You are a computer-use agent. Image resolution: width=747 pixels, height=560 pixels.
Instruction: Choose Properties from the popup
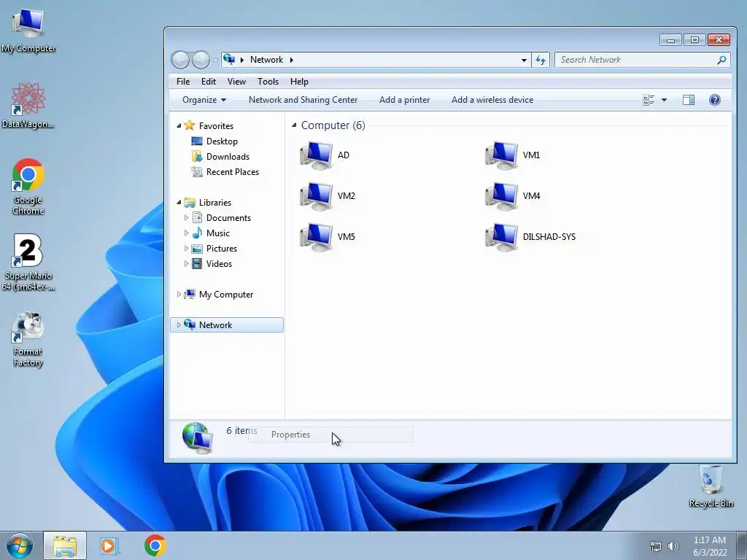(330, 435)
